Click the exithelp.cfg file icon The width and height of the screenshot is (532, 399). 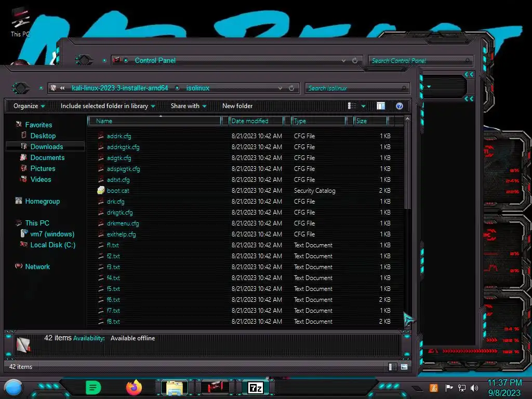(101, 234)
